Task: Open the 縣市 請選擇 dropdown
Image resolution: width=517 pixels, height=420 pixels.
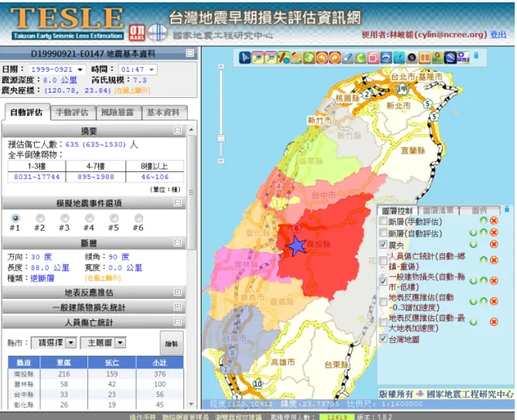Action: click(x=54, y=343)
